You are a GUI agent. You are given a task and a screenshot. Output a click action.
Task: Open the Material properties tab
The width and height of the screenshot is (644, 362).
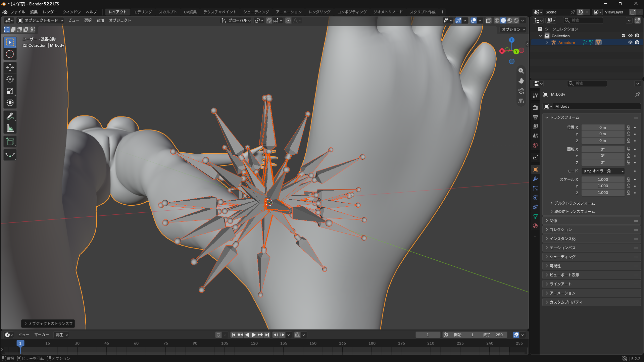535,226
